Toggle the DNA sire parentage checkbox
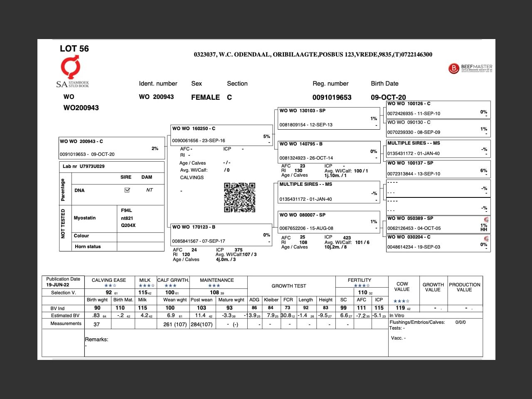The image size is (532, 399). click(127, 190)
